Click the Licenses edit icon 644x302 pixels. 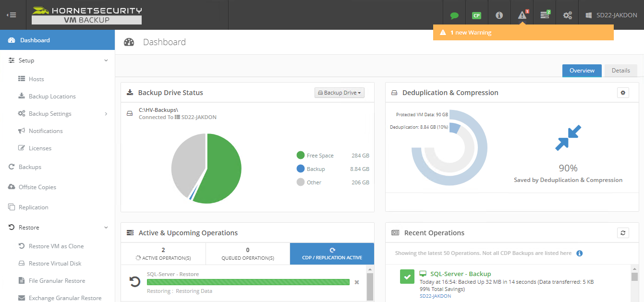tap(22, 148)
